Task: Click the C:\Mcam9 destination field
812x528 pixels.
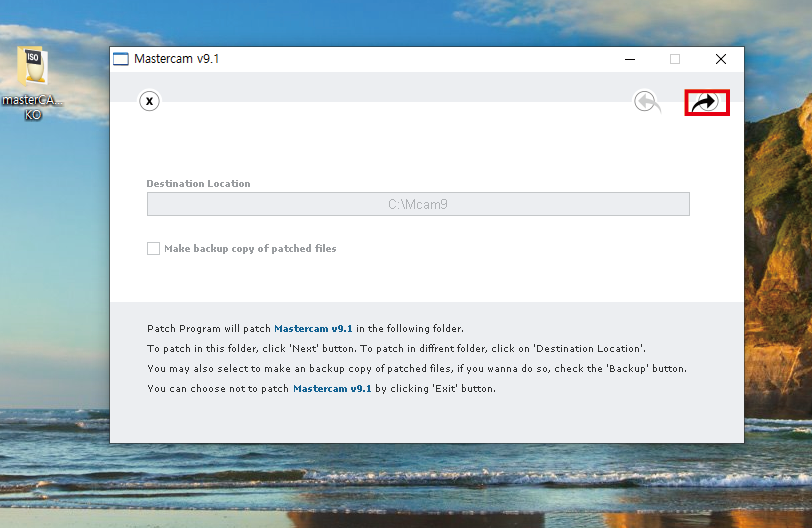Action: (418, 204)
